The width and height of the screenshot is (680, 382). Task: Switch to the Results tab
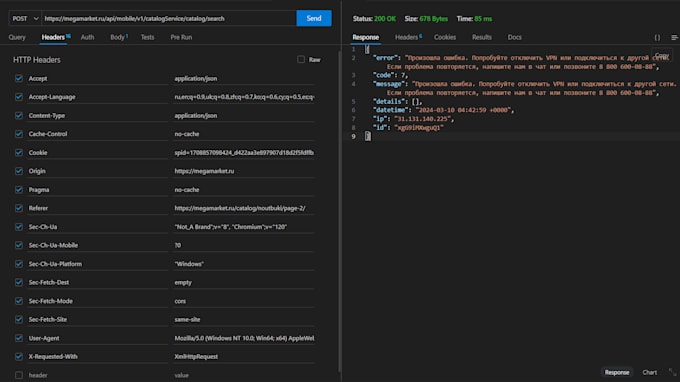pyautogui.click(x=482, y=37)
